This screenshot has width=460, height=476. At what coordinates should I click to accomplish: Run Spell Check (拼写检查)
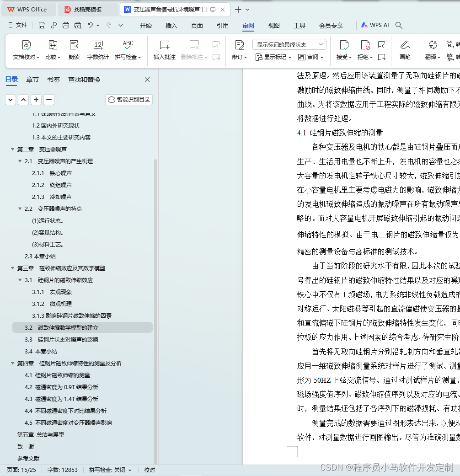128,50
